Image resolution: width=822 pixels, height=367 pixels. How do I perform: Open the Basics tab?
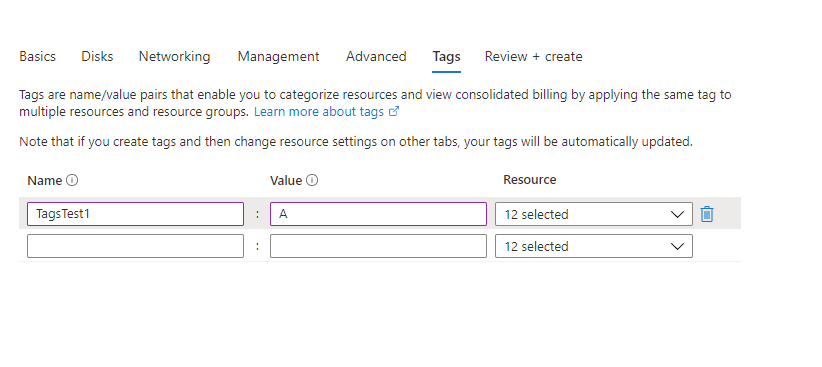click(38, 56)
